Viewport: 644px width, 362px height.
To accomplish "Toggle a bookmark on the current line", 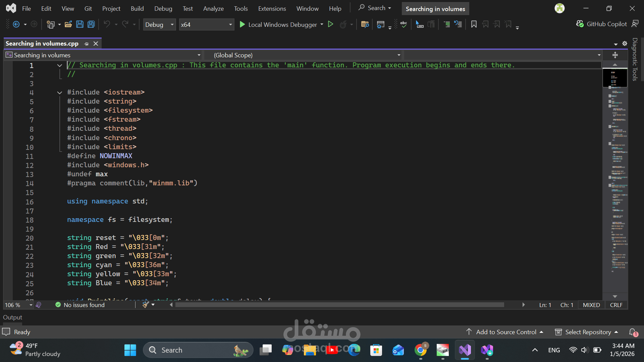I will tap(474, 24).
